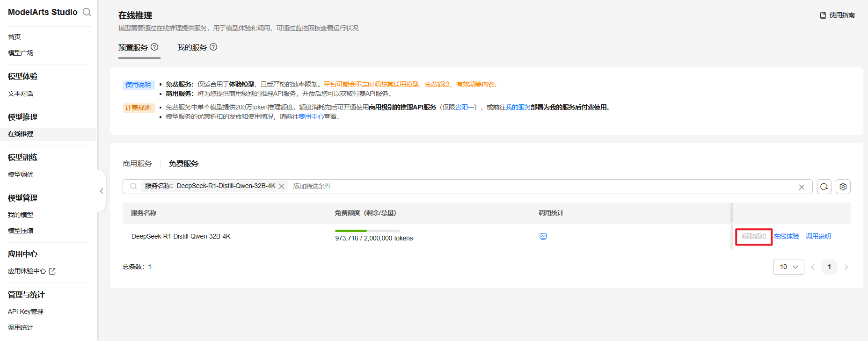Image resolution: width=868 pixels, height=341 pixels.
Task: Open table column settings gear
Action: [843, 187]
